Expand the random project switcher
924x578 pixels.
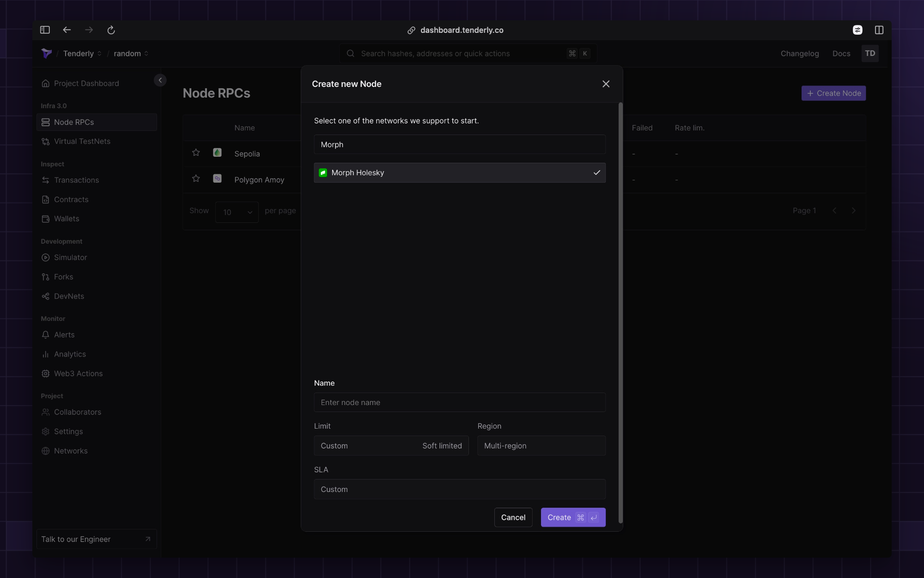[x=131, y=53]
